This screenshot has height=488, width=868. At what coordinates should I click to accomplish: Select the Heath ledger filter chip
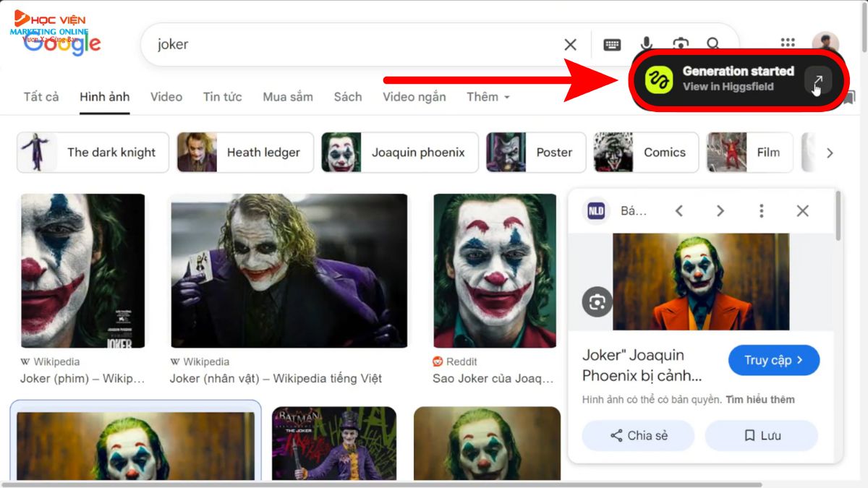pyautogui.click(x=246, y=153)
